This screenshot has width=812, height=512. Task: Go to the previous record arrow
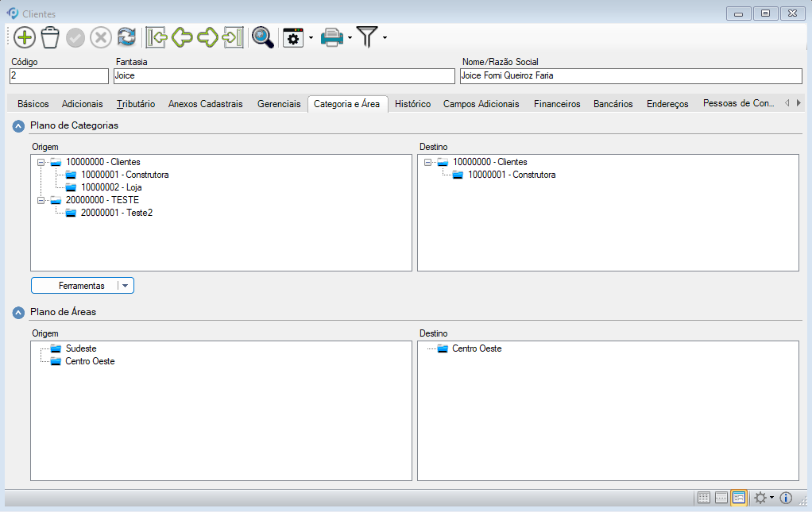183,37
